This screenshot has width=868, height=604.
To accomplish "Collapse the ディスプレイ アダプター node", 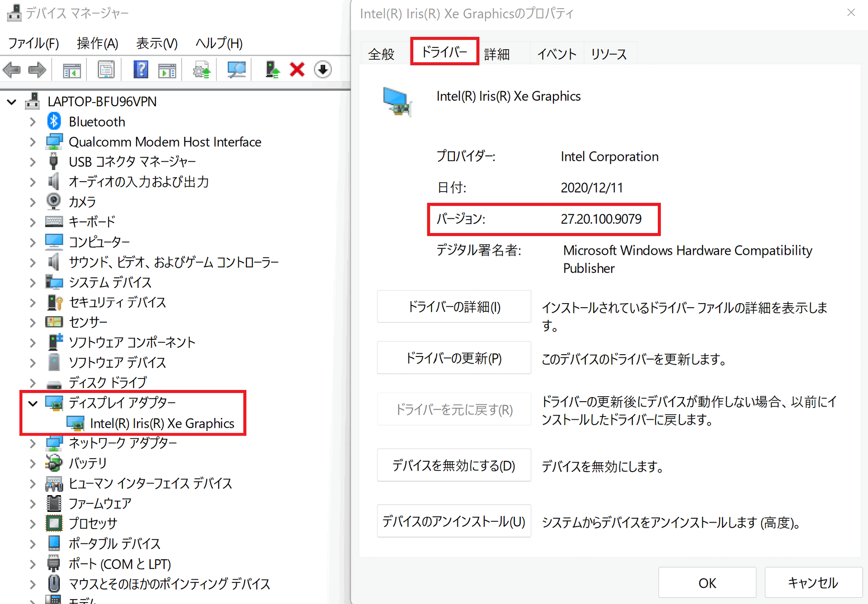I will (33, 403).
